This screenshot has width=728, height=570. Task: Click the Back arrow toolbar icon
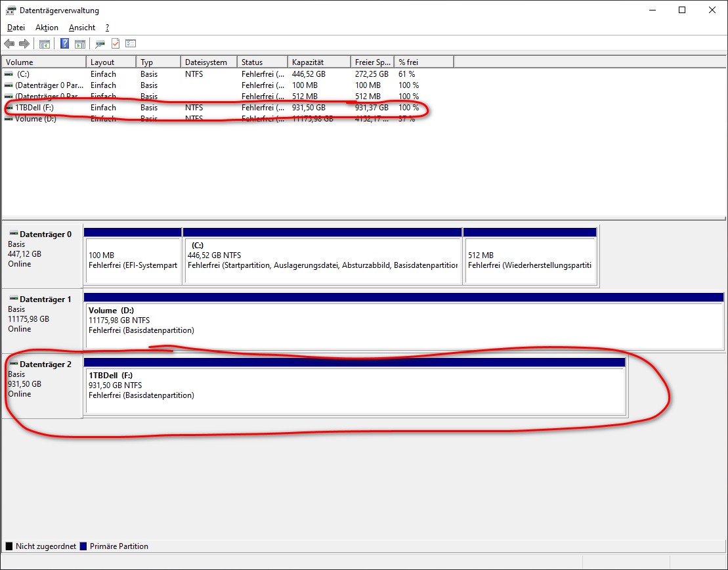pyautogui.click(x=9, y=43)
